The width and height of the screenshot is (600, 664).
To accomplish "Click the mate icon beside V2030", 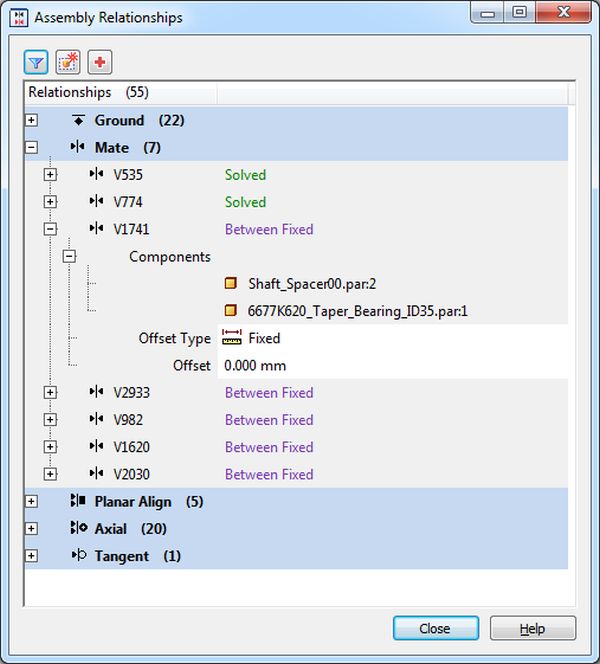I will coord(96,473).
